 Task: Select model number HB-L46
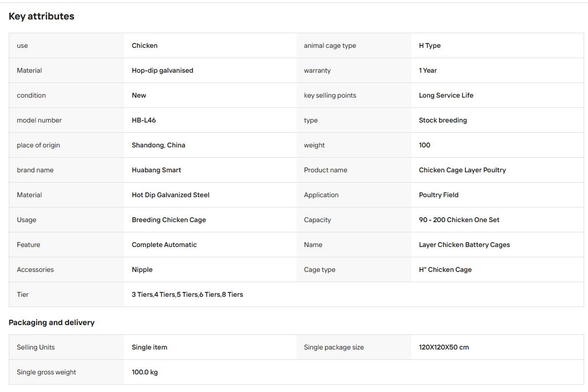tap(144, 120)
